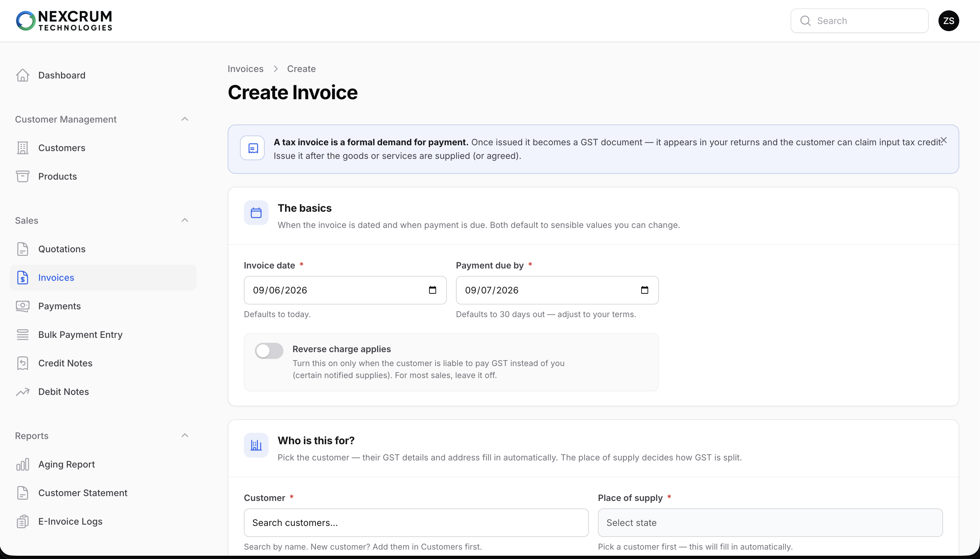Open the Search customers combo box
Screen dimensions: 980x559
416,523
